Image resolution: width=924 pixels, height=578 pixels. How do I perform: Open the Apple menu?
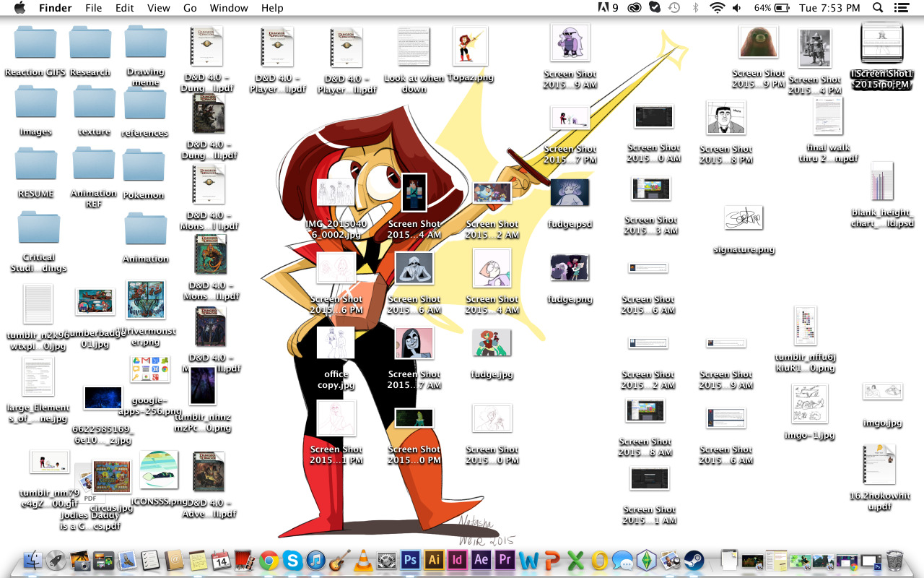19,8
